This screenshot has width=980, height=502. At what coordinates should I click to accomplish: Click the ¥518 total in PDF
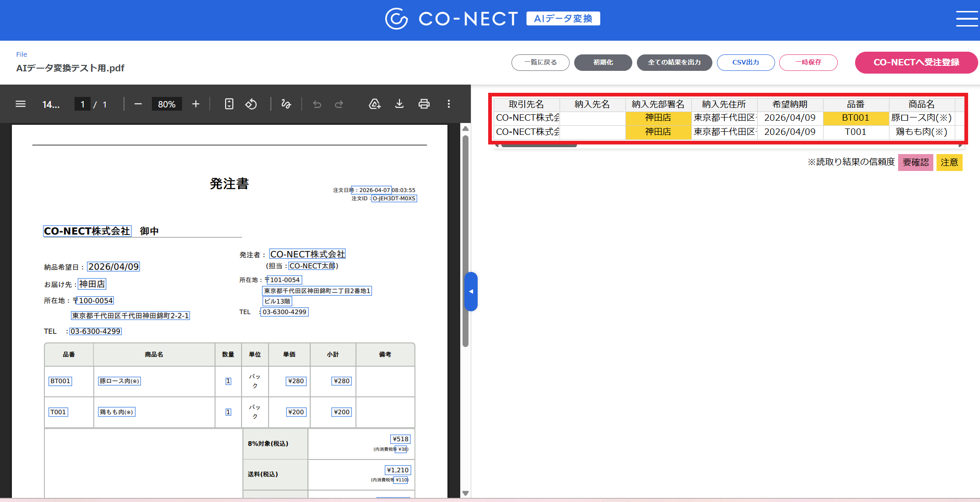click(x=400, y=439)
